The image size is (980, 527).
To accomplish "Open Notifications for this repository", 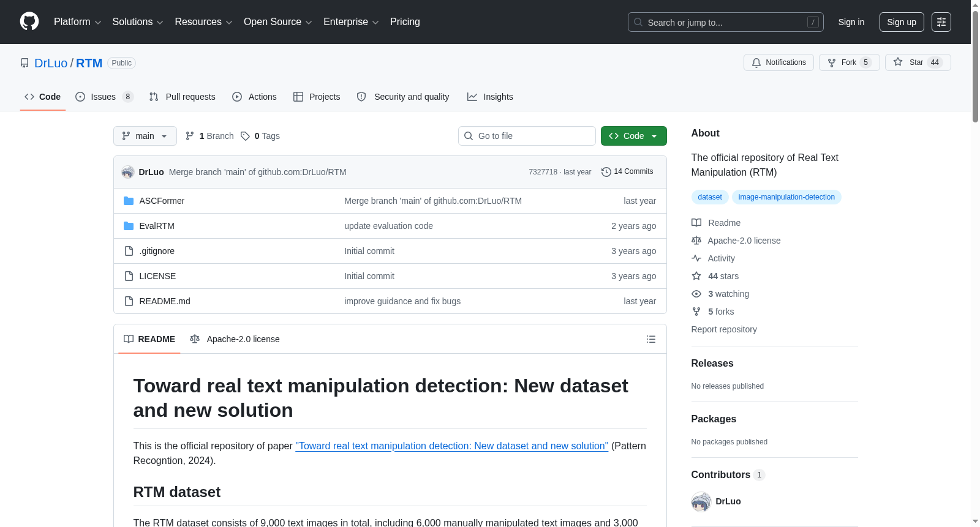I will (x=778, y=62).
